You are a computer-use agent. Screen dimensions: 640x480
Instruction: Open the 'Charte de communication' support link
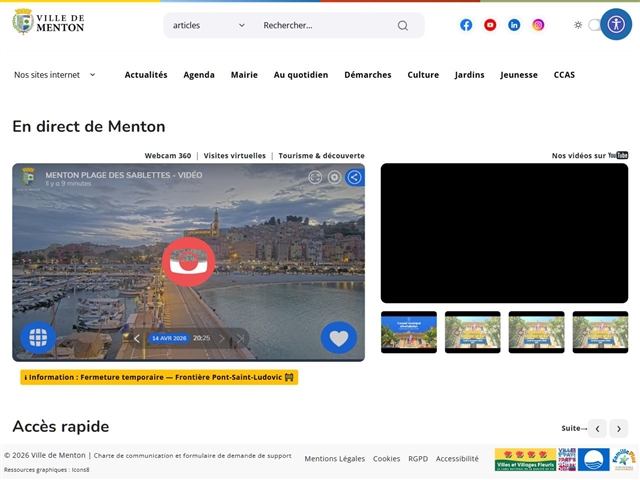click(193, 456)
